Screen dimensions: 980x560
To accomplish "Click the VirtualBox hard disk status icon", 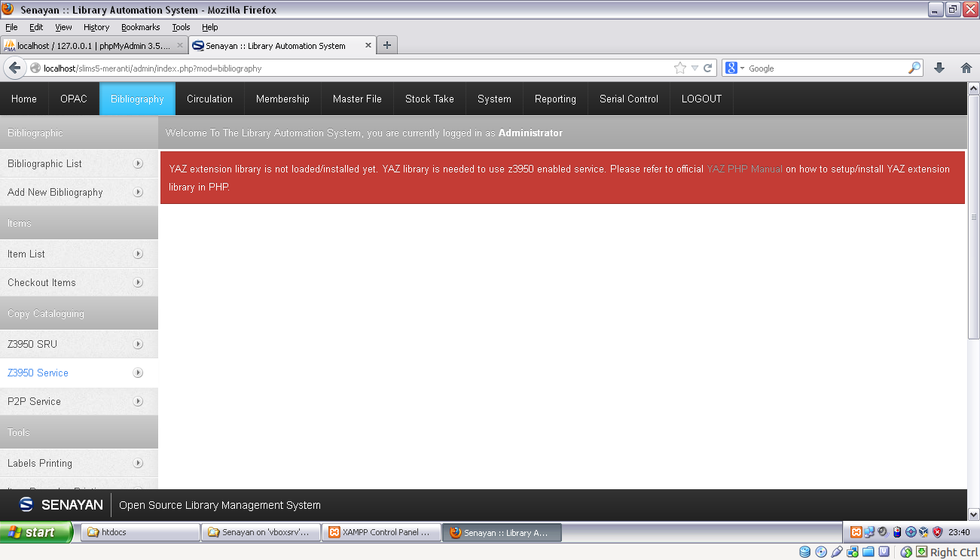I will (805, 552).
